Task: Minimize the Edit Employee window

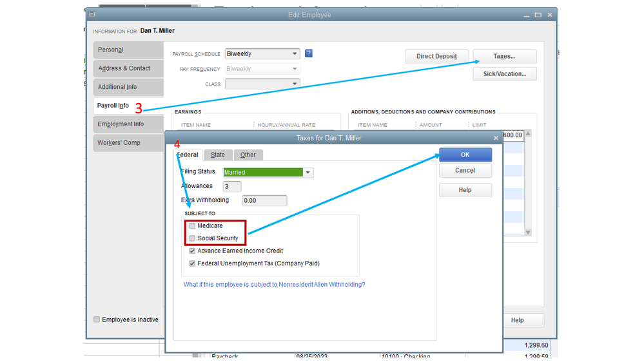Action: 526,15
